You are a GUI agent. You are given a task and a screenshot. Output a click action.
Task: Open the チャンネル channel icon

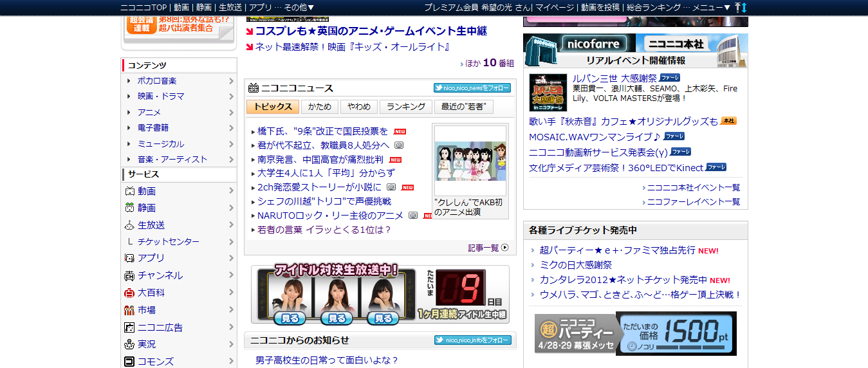[x=129, y=275]
